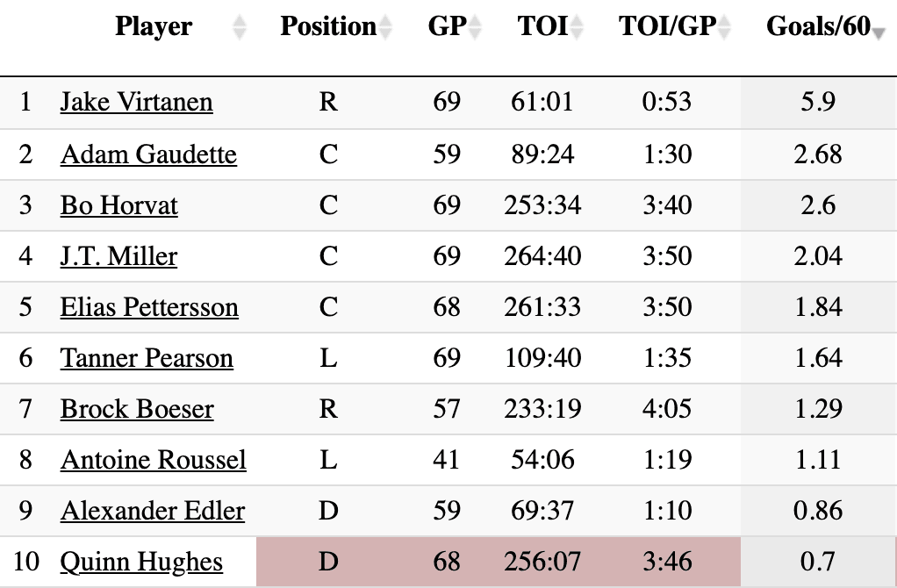897x588 pixels.
Task: Follow the Bo Horvat link
Action: pos(118,205)
